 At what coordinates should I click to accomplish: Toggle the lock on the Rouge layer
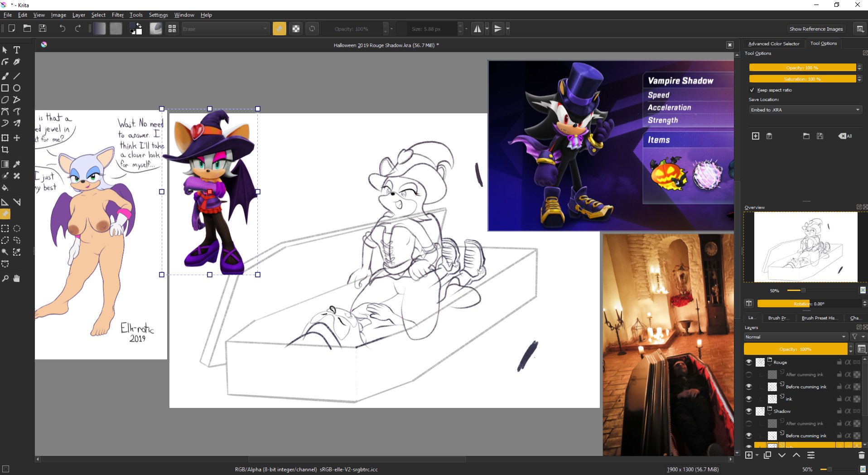pyautogui.click(x=839, y=362)
